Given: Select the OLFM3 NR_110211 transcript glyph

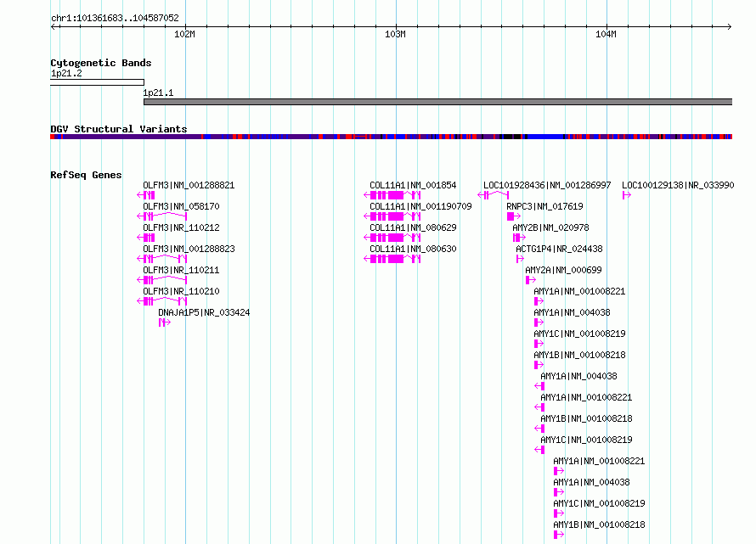Looking at the screenshot, I should tap(162, 280).
